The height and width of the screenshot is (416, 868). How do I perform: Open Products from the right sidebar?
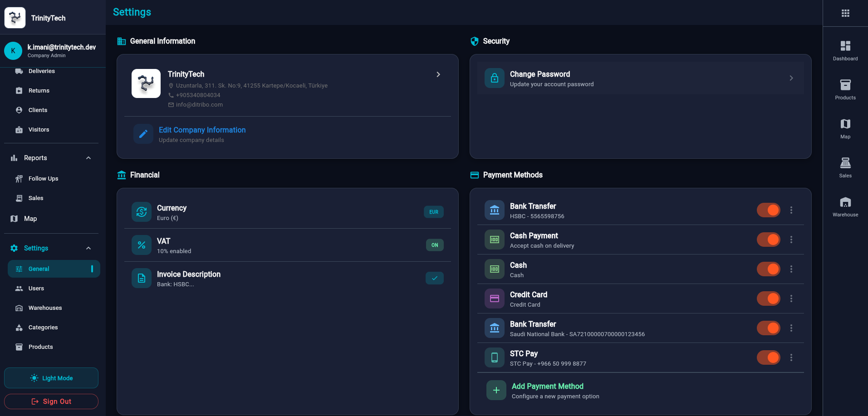point(844,88)
